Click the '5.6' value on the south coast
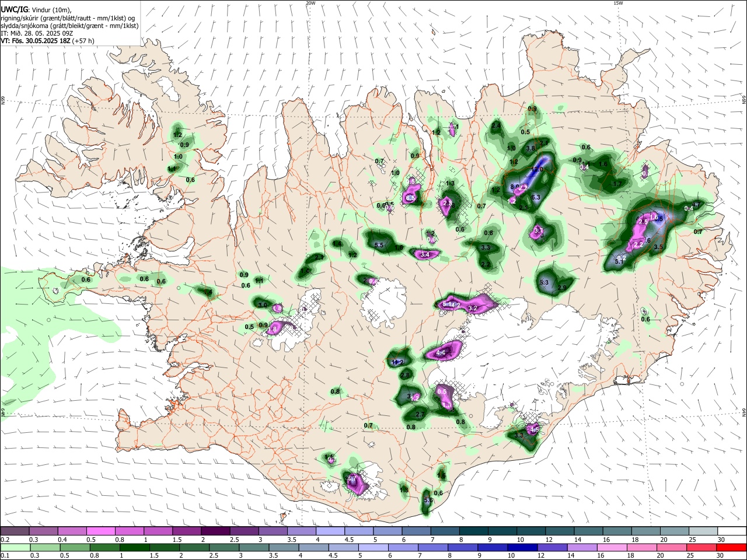The height and width of the screenshot is (560, 747). tap(428, 500)
